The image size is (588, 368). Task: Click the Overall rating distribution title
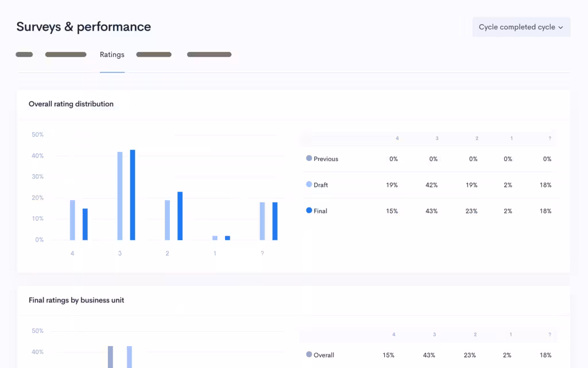coord(71,104)
